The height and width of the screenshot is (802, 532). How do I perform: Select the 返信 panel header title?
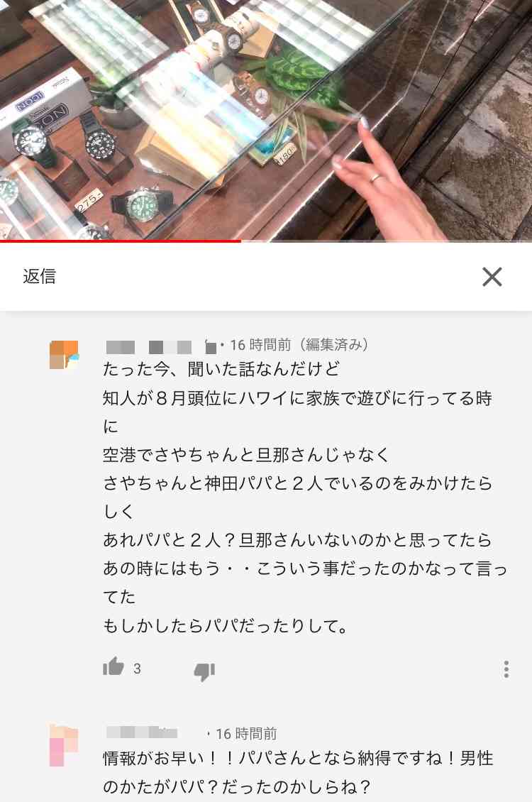click(x=39, y=276)
